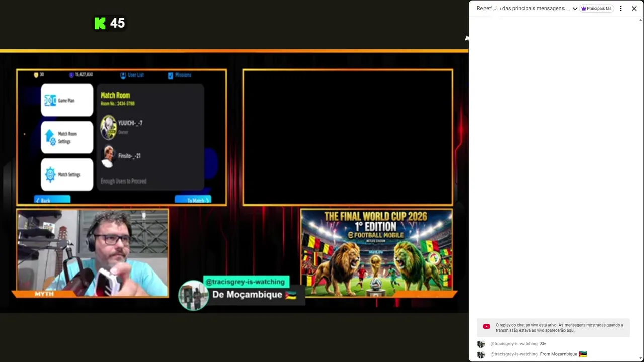
Task: Click the YouTube icon in the replay notice
Action: pos(486,326)
